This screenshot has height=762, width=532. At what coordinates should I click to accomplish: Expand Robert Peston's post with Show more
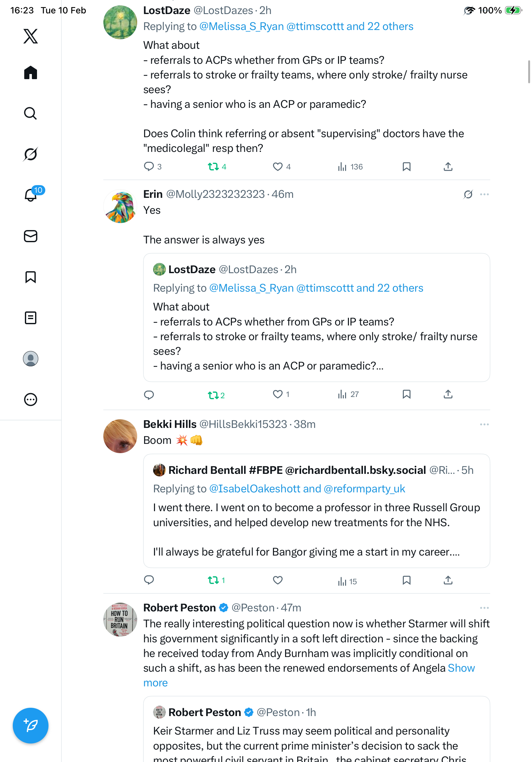click(x=461, y=668)
